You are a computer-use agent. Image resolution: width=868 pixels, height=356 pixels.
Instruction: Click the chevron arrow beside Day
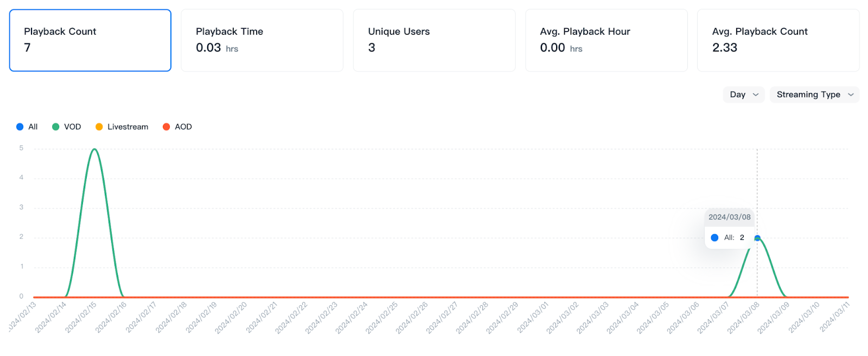tap(756, 95)
